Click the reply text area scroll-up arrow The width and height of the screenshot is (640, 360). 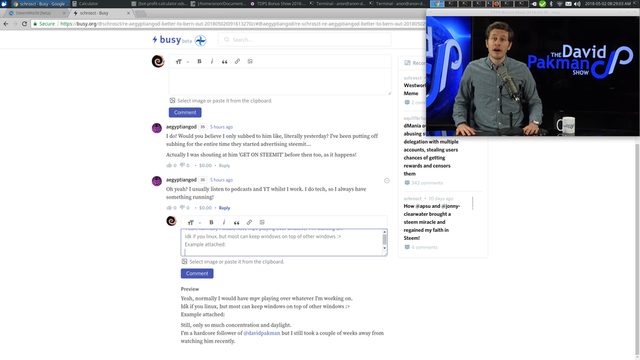tap(384, 232)
